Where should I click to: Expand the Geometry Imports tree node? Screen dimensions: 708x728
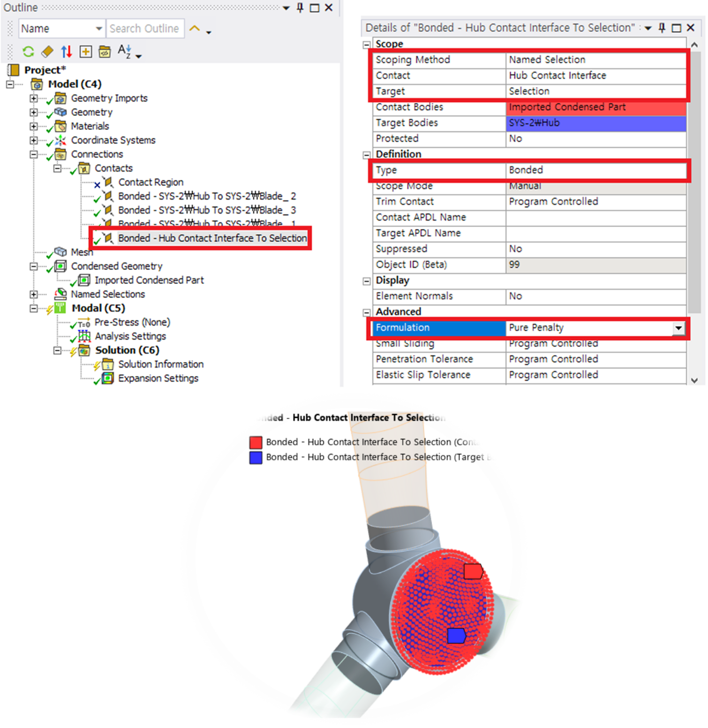33,99
